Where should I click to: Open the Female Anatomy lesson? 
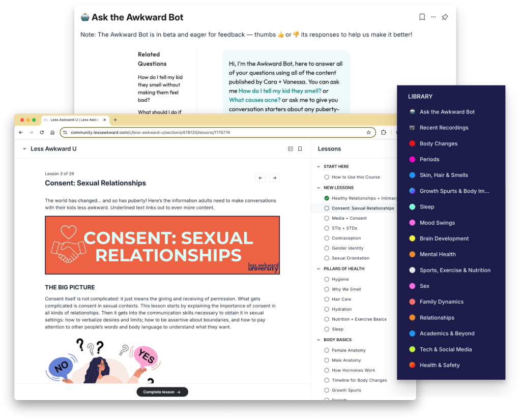pos(349,350)
